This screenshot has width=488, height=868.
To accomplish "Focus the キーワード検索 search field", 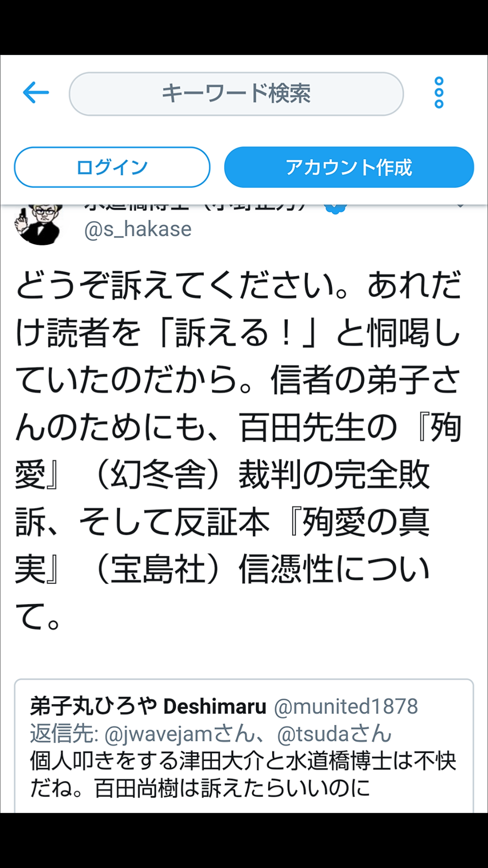I will pos(236,94).
